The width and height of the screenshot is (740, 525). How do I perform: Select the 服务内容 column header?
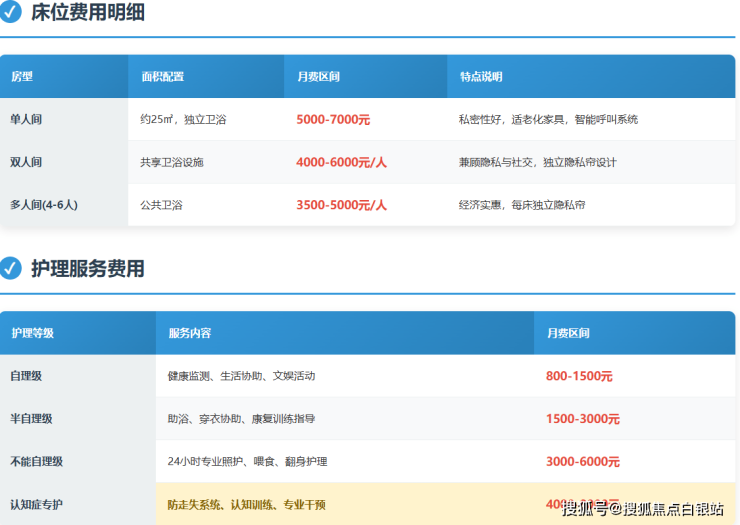coord(189,333)
